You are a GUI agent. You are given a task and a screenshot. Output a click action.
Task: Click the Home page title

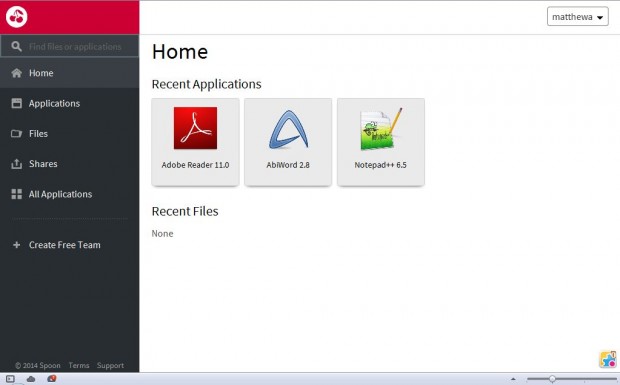tap(180, 52)
